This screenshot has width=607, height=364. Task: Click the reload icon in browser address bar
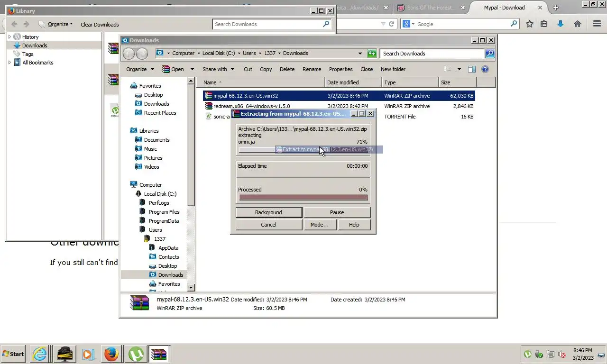click(391, 24)
